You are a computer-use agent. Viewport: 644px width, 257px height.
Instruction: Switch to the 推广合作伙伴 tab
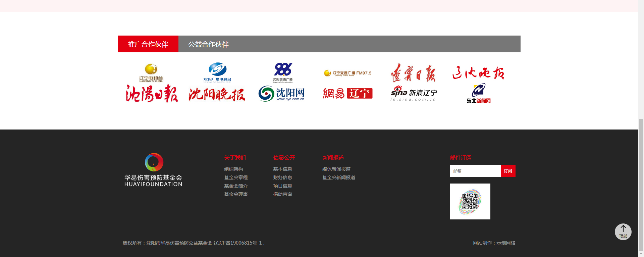pos(148,44)
